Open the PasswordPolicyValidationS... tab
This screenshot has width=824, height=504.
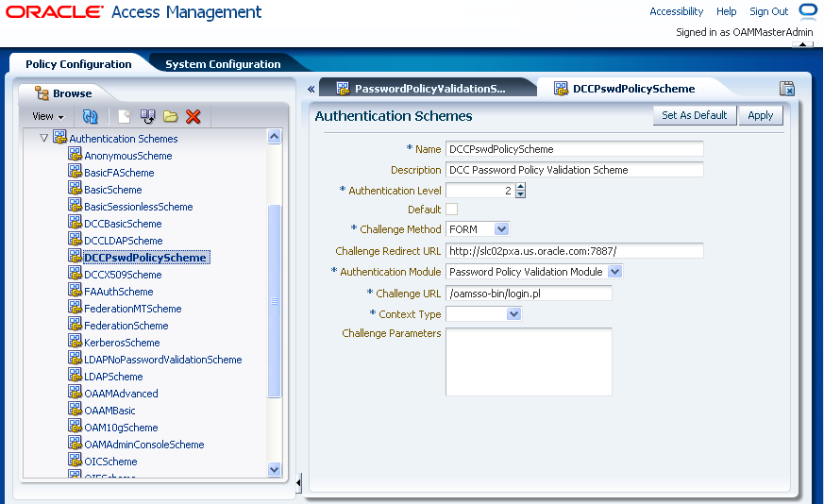429,89
